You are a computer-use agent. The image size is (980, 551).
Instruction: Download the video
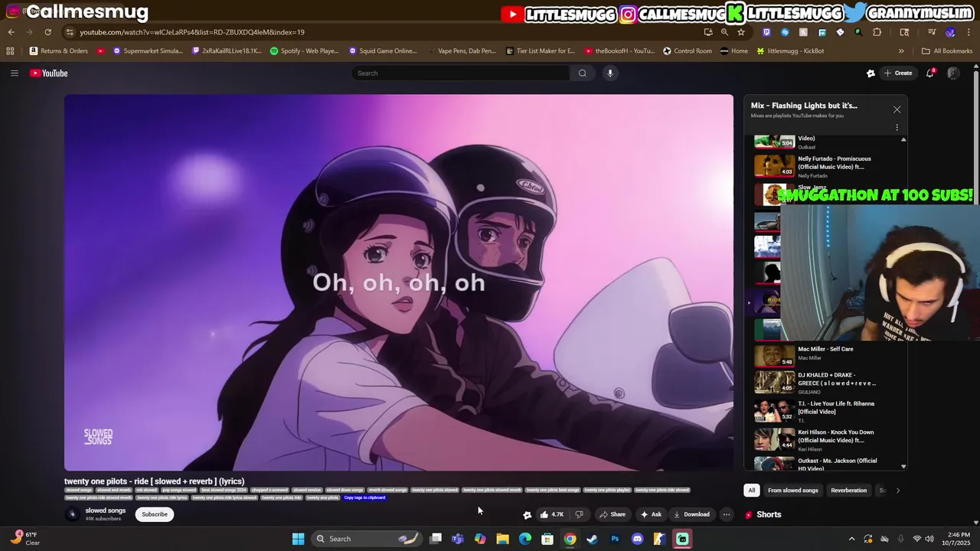pyautogui.click(x=691, y=514)
